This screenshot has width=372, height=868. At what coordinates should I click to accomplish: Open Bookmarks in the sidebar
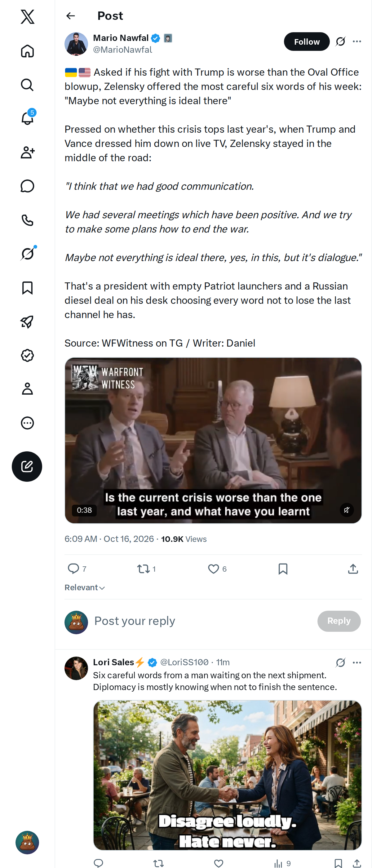(27, 288)
